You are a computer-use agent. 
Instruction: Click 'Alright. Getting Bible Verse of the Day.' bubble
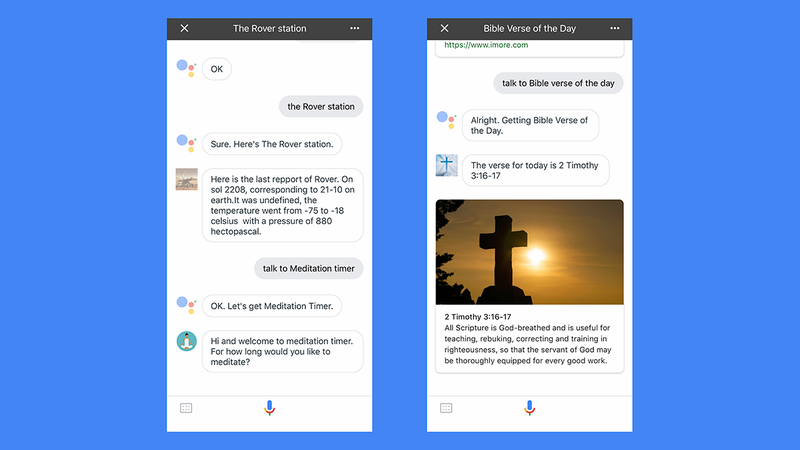pos(531,126)
